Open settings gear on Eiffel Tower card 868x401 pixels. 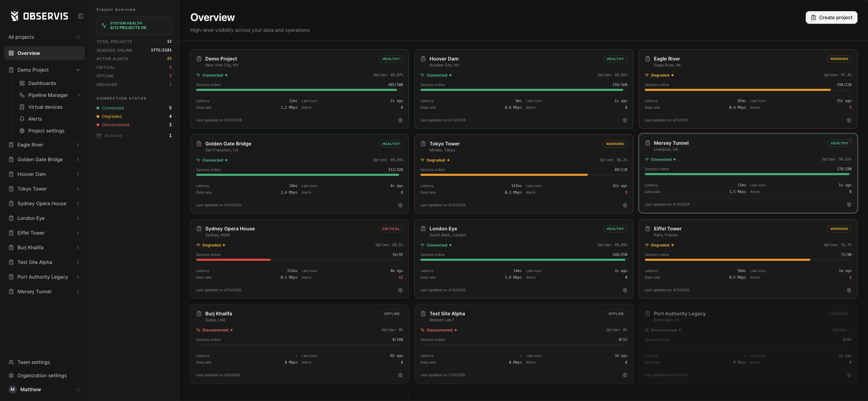click(849, 290)
